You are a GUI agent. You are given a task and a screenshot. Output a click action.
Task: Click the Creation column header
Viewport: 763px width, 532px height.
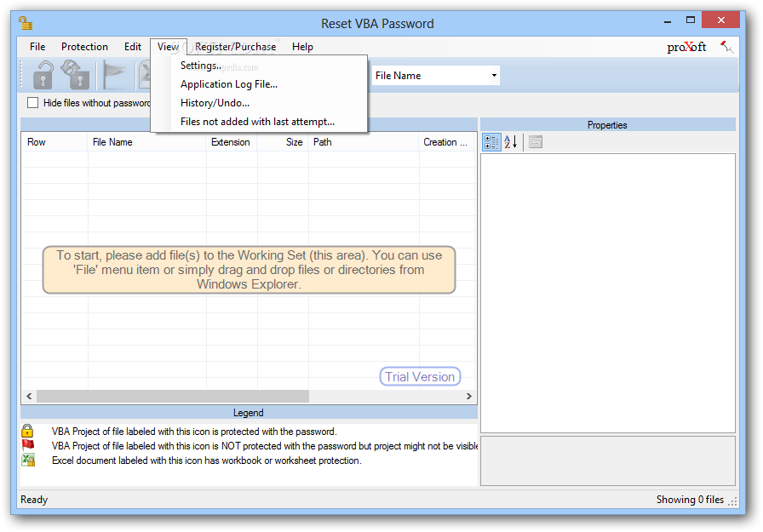[x=447, y=142]
